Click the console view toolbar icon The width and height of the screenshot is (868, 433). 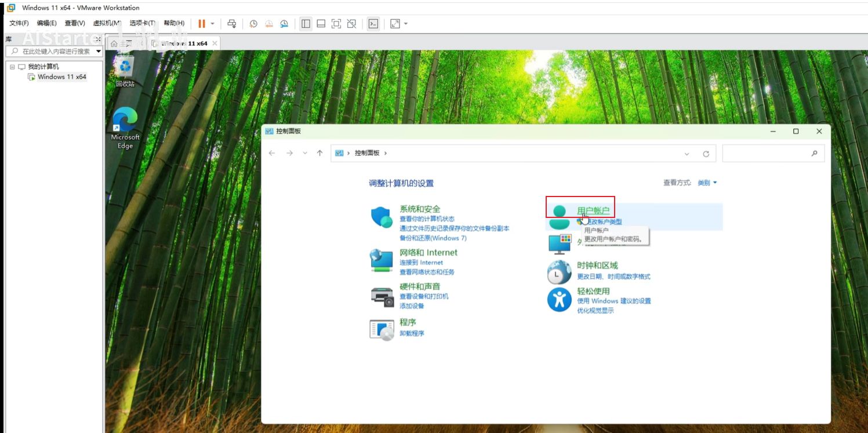click(374, 24)
